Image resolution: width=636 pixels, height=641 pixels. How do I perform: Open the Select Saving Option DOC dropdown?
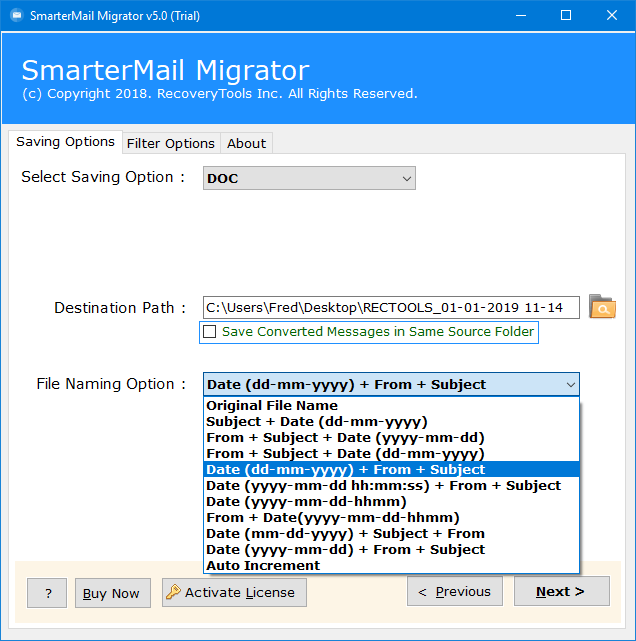[309, 178]
